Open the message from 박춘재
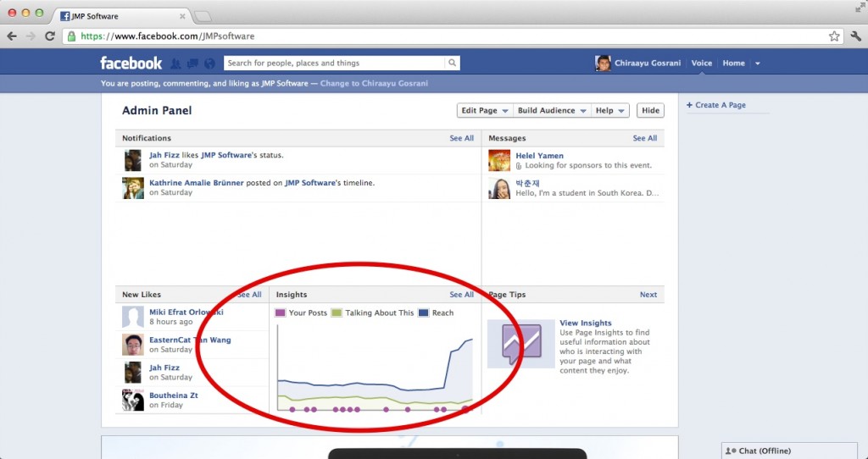 point(527,183)
